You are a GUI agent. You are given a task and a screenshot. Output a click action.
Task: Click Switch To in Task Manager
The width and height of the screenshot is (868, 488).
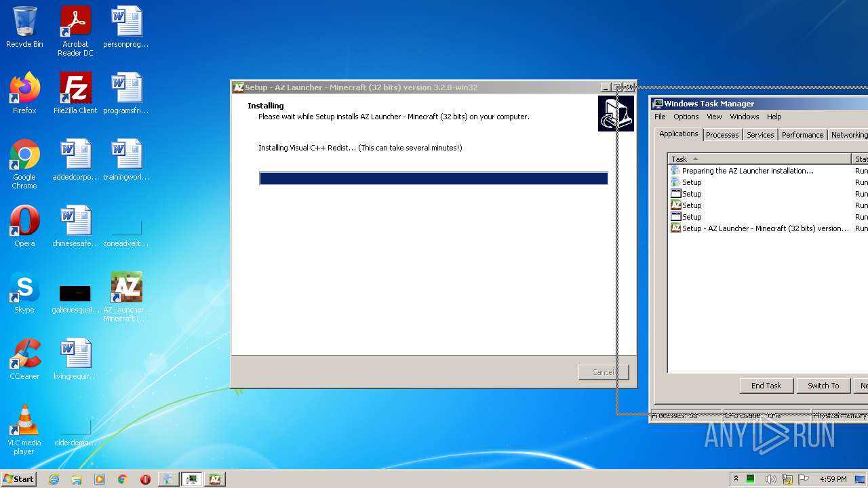(823, 386)
